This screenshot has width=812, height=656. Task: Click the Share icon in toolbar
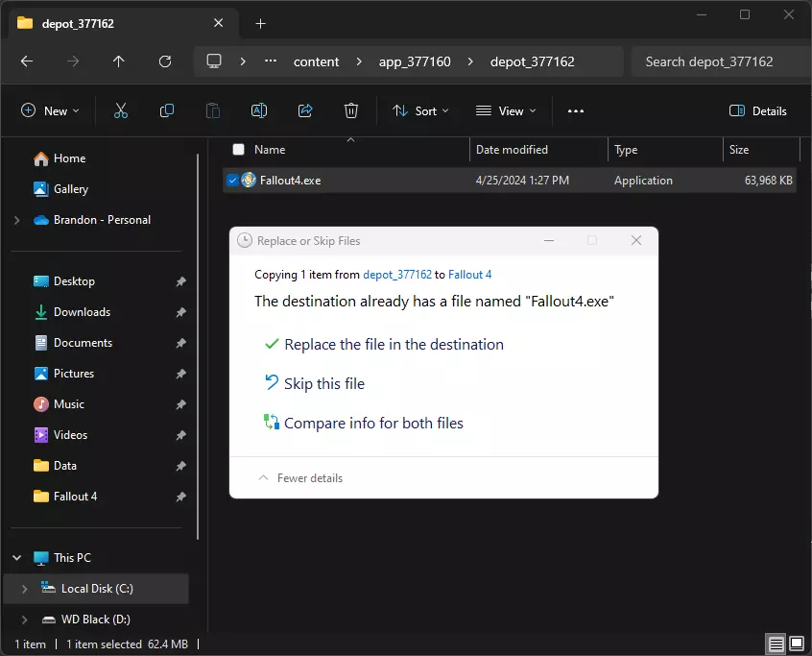305,110
